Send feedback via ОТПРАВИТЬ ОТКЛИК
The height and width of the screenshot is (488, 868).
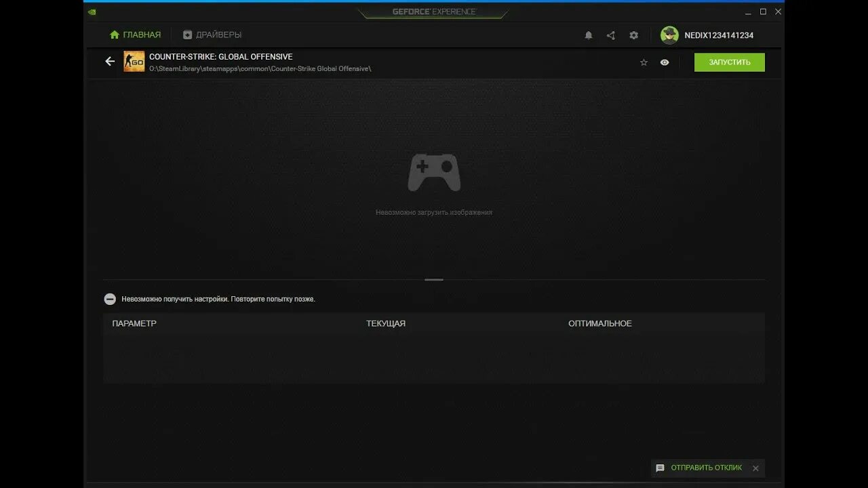pyautogui.click(x=707, y=468)
